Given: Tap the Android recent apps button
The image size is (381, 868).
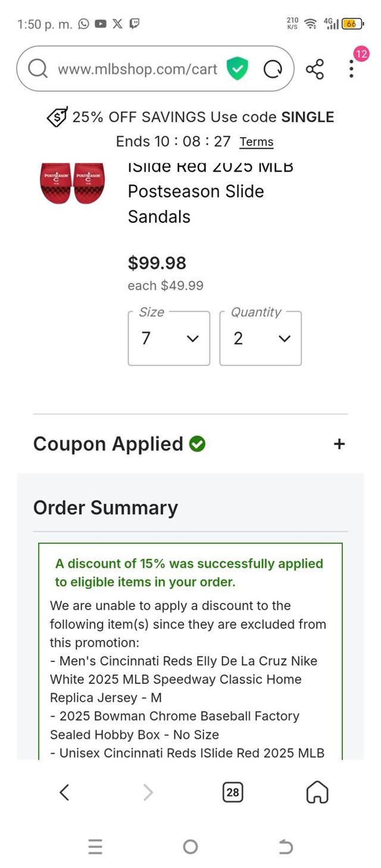Looking at the screenshot, I should click(x=95, y=847).
